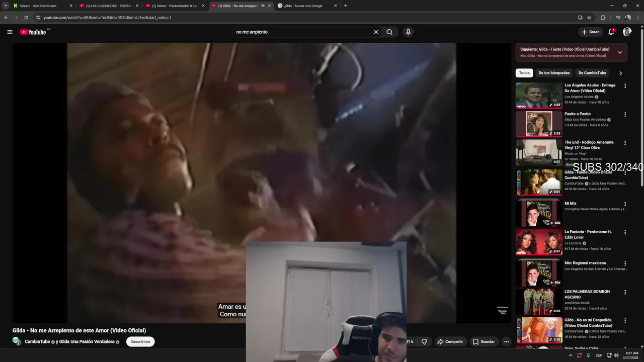Image resolution: width=644 pixels, height=362 pixels.
Task: Select the De CumbiaTube chip
Action: [x=592, y=73]
